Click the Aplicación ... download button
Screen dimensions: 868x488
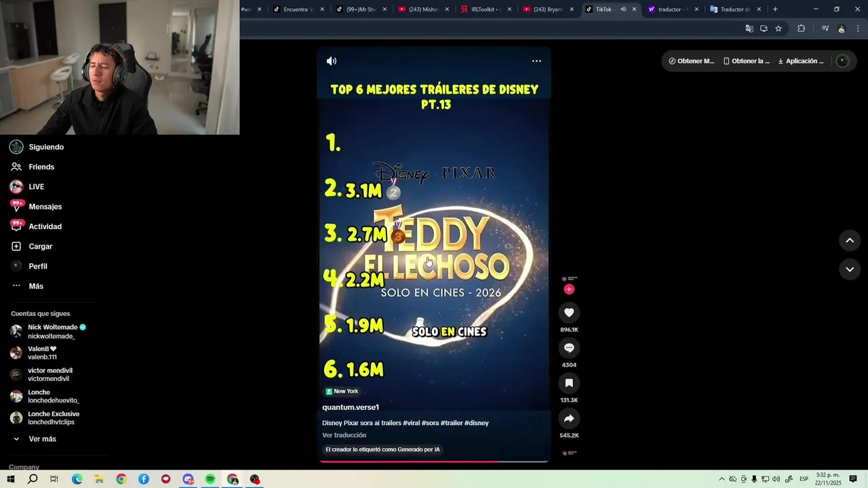point(801,61)
